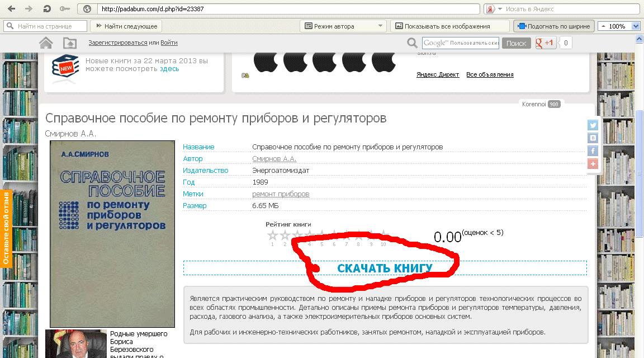Open the site Home icon

click(46, 43)
